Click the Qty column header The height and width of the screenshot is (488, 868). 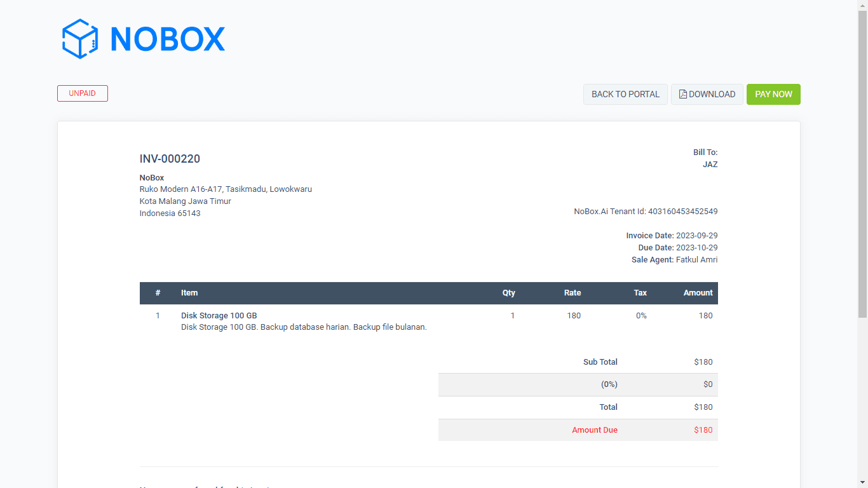(509, 293)
